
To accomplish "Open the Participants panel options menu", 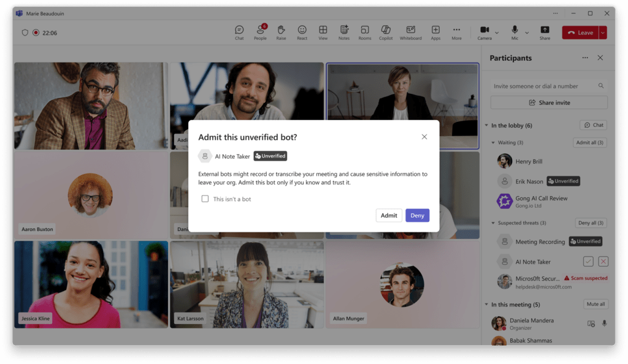I will [x=584, y=58].
